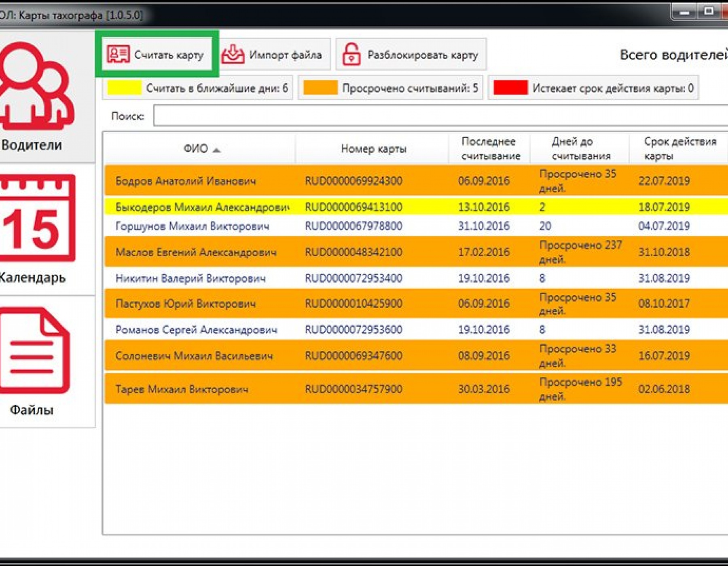The height and width of the screenshot is (566, 728).
Task: Sort by Последнее считывание column header
Action: pyautogui.click(x=490, y=149)
